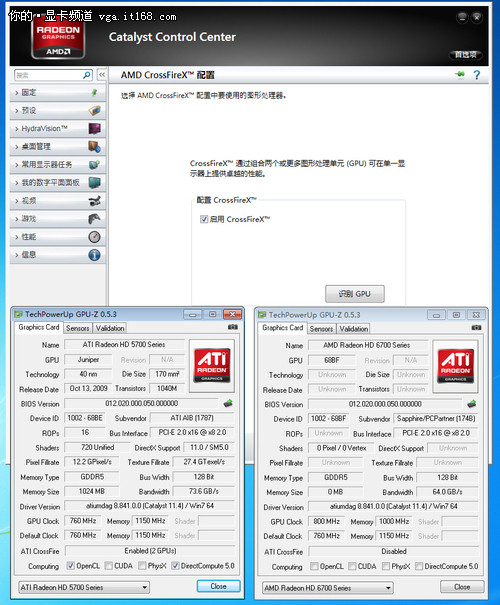Switch to Sensors tab in 5700 GPU-Z
The width and height of the screenshot is (500, 605).
point(78,328)
